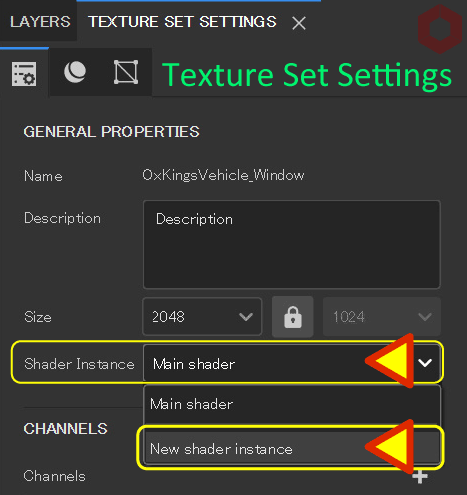Close the Texture Set Settings tab
This screenshot has width=467, height=495.
tap(299, 23)
